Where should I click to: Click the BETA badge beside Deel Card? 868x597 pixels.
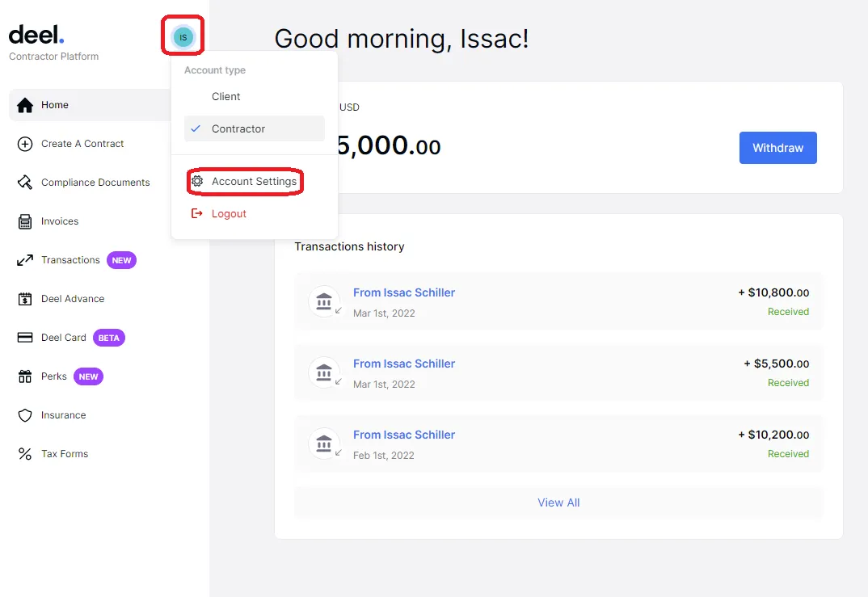pos(108,338)
